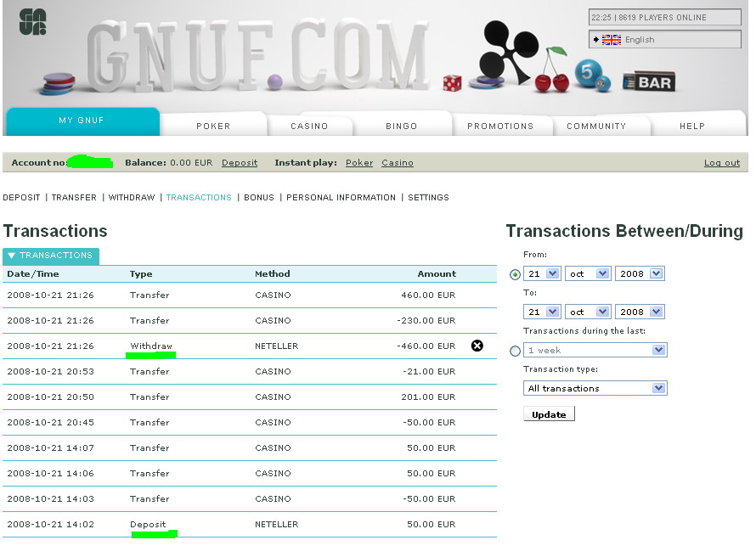Go to the BONUS submenu item
Viewport: 756px width, 557px height.
(x=259, y=198)
